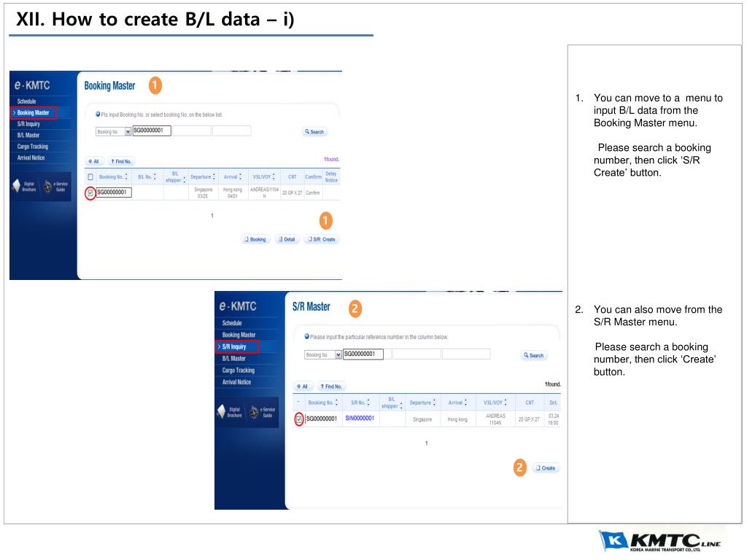
Task: Open Arrival Notice in the upper screenshot sidebar
Action: click(x=31, y=157)
